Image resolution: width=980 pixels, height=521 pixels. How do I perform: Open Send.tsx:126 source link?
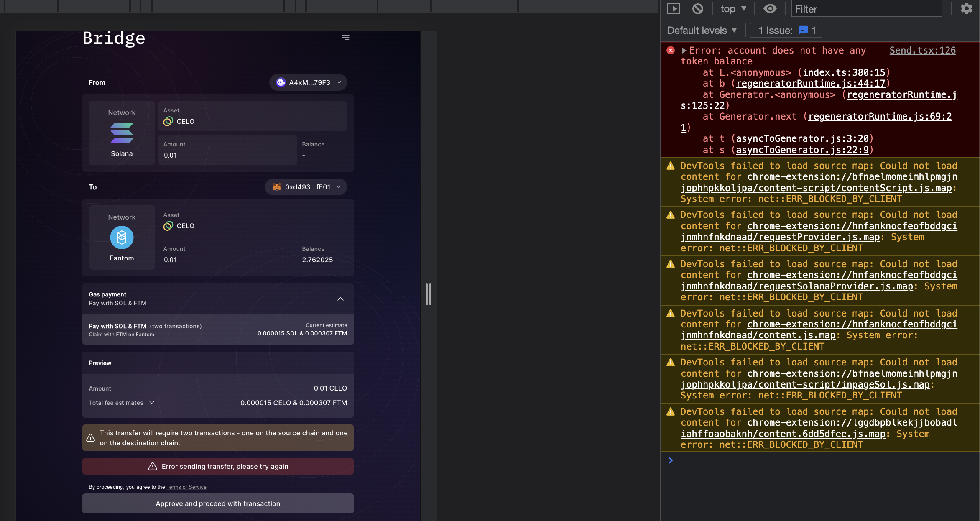point(922,50)
